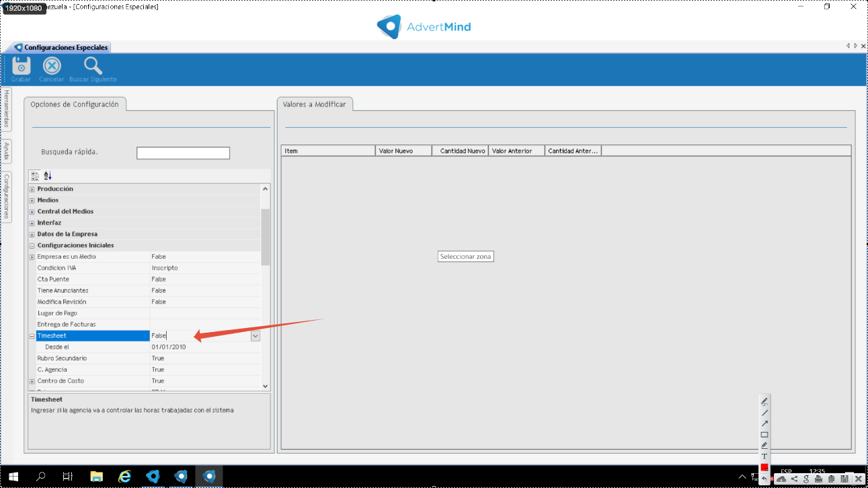The height and width of the screenshot is (488, 868).
Task: Expand the Producción category
Action: coord(32,189)
